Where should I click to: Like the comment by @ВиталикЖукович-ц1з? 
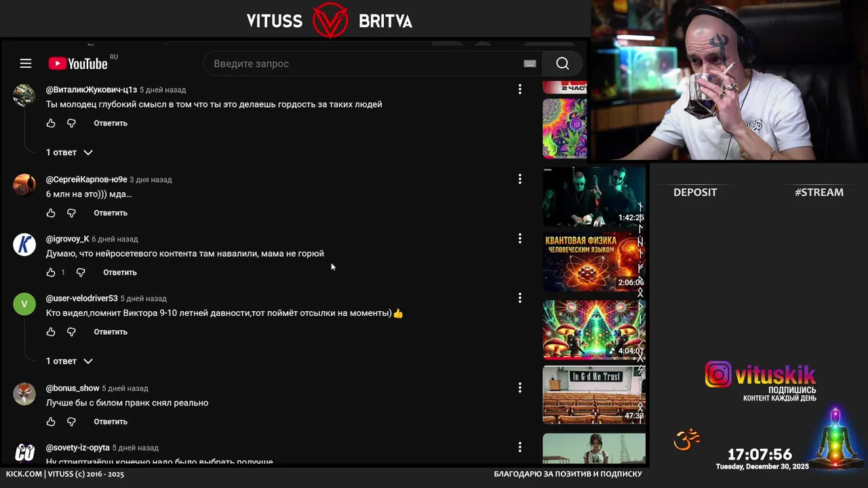51,123
